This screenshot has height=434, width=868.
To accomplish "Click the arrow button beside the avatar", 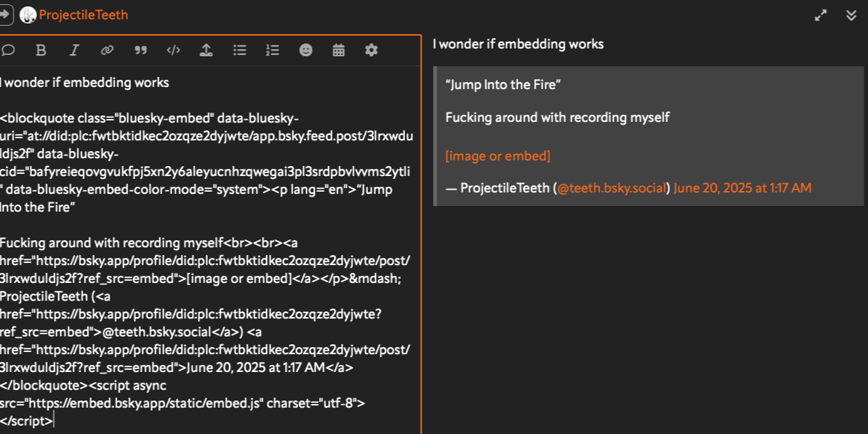I will 6,15.
